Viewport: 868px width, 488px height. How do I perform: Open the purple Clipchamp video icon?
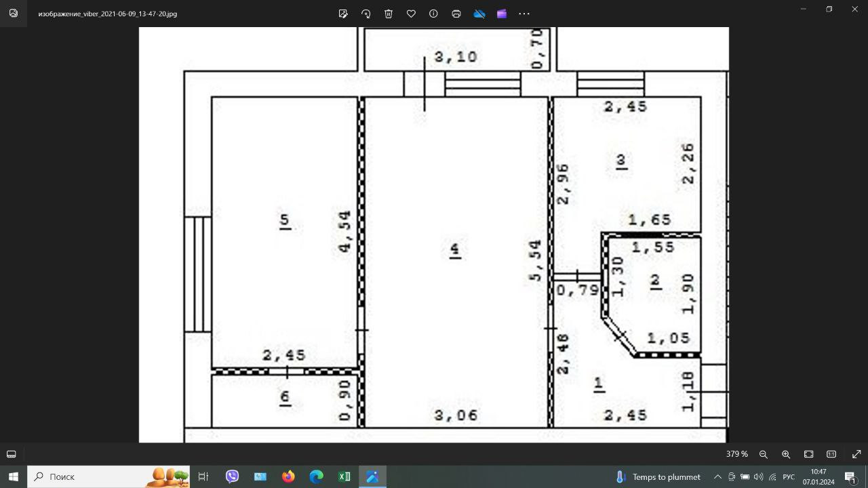click(x=502, y=14)
